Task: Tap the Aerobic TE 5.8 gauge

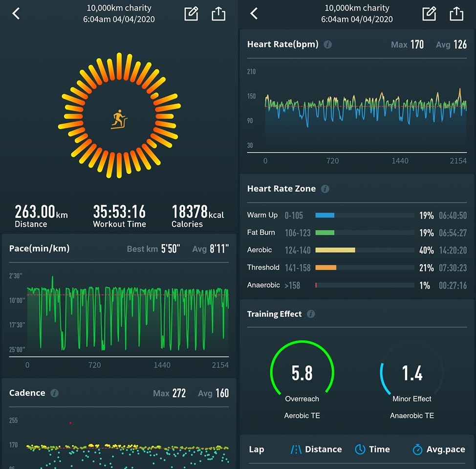Action: point(302,374)
